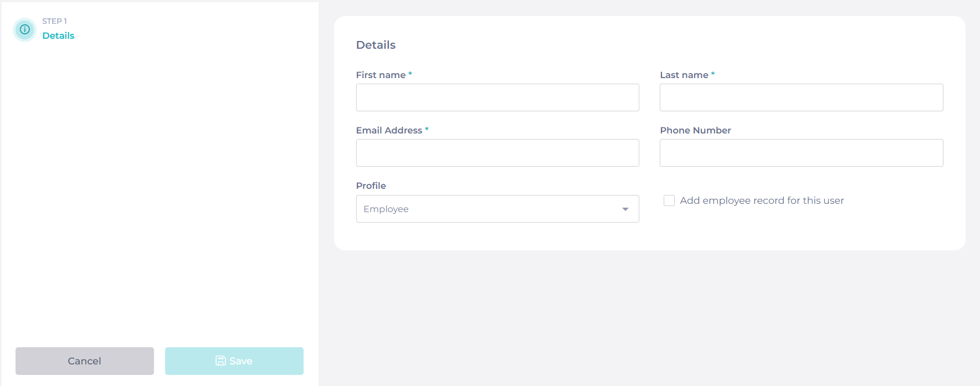
Task: Click the STEP 1 label
Action: point(54,21)
